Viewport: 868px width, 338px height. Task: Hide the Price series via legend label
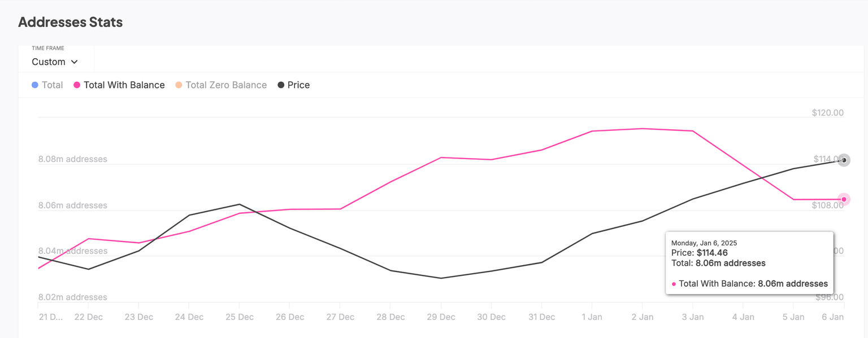[298, 85]
